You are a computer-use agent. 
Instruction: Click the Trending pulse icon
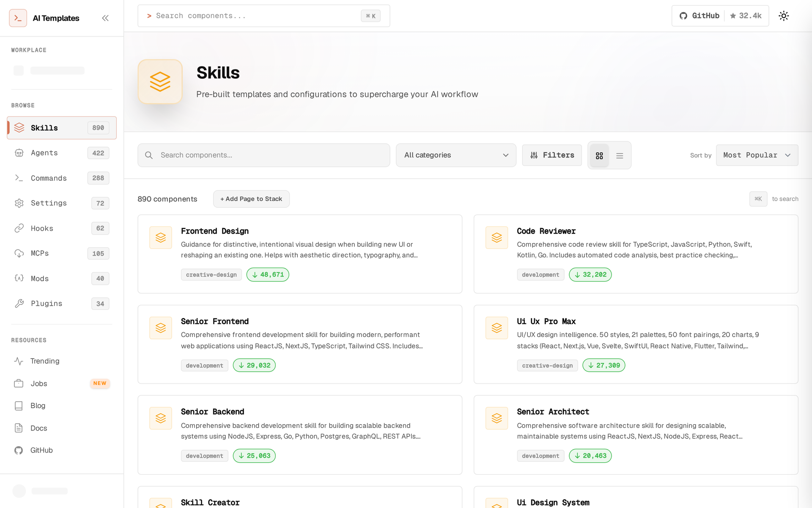[x=19, y=361]
